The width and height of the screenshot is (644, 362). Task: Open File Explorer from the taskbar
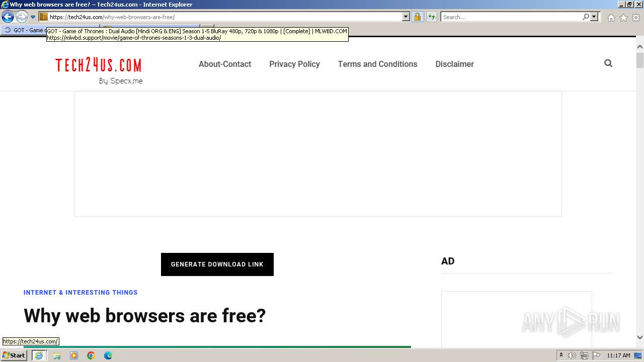(57, 355)
